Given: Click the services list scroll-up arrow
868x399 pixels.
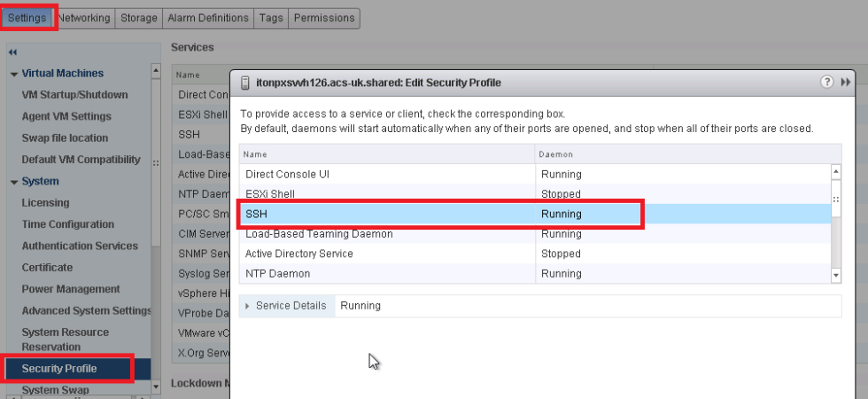Looking at the screenshot, I should pyautogui.click(x=836, y=171).
